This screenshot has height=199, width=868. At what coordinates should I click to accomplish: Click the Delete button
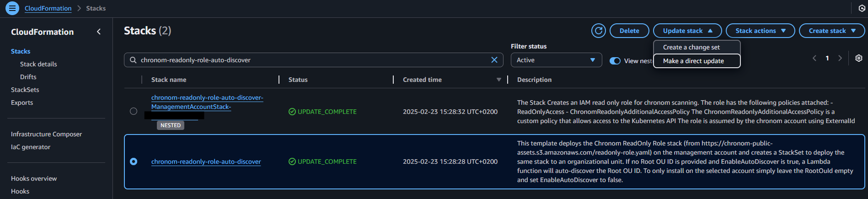[629, 31]
